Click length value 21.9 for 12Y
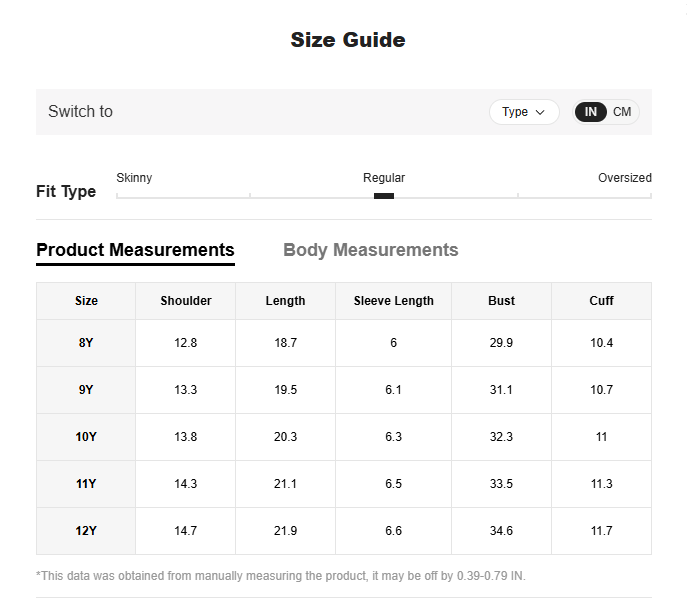 (285, 531)
